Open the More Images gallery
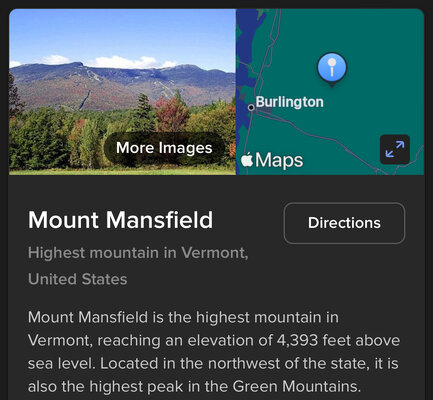The width and height of the screenshot is (433, 400). click(x=164, y=148)
